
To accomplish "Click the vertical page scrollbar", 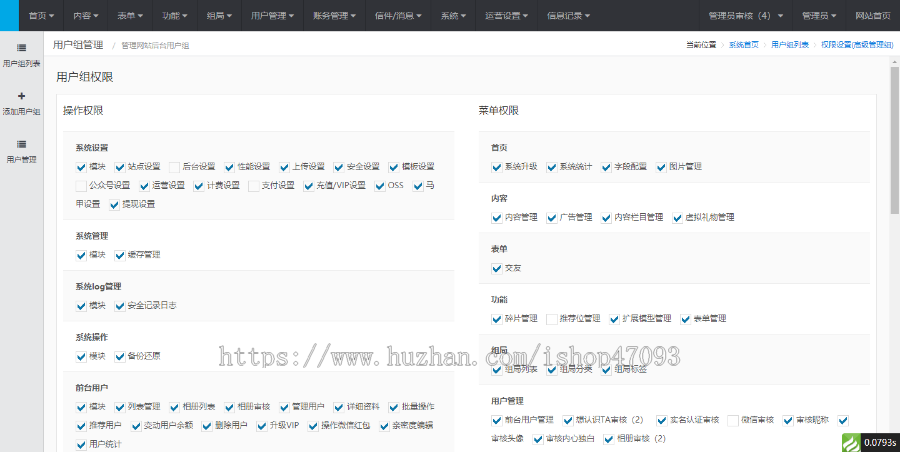I will click(893, 140).
